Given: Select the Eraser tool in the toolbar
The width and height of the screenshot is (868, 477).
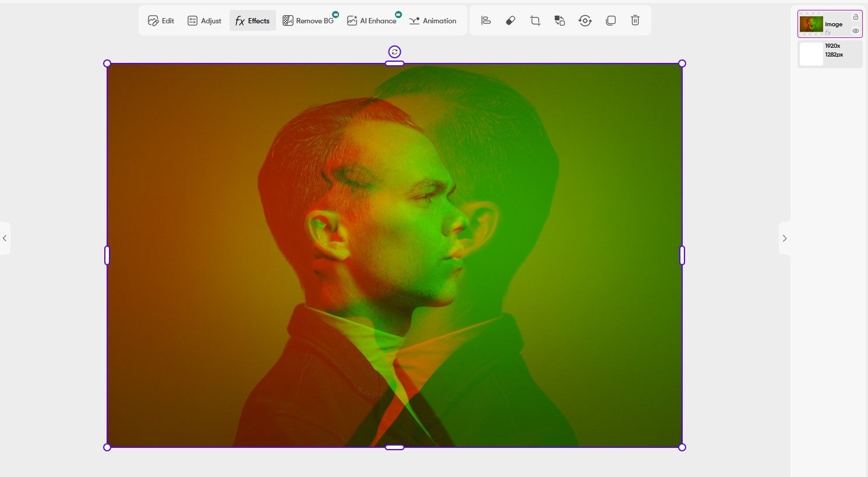Looking at the screenshot, I should point(510,20).
